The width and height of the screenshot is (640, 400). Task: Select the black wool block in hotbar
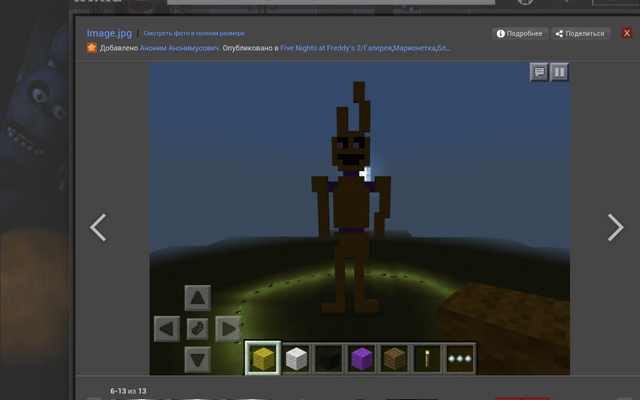[329, 359]
